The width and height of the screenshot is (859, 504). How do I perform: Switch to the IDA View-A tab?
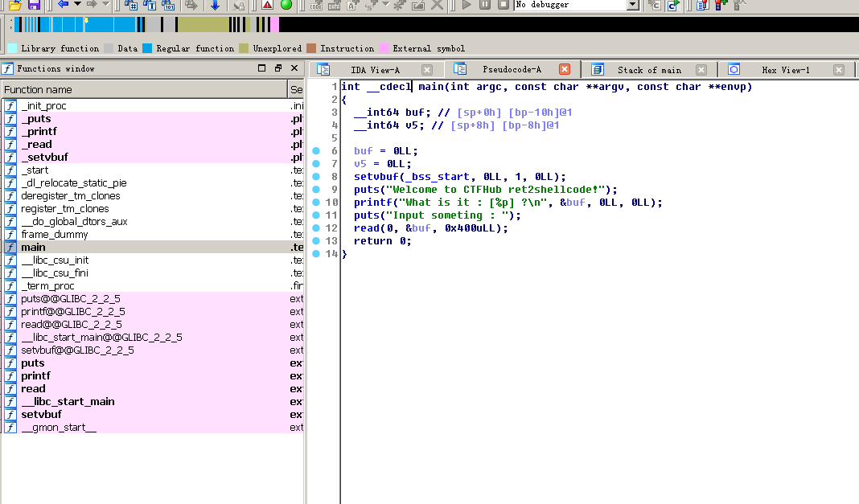pyautogui.click(x=375, y=70)
